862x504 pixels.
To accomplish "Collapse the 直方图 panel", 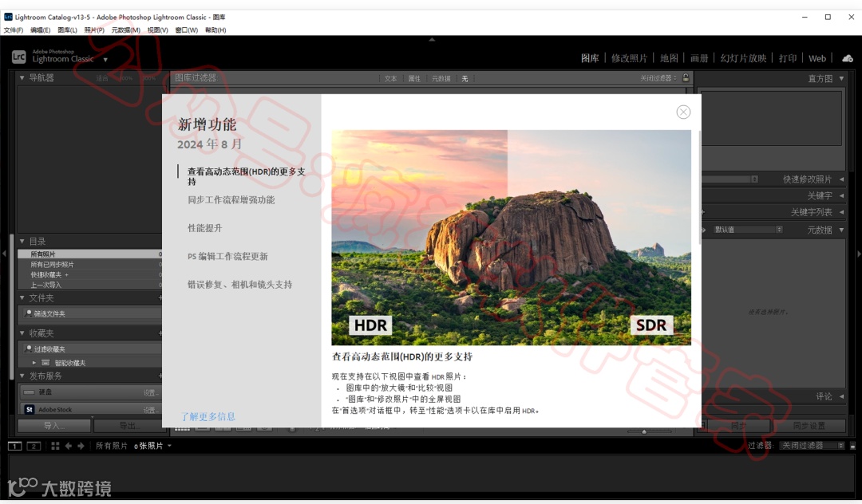I will point(841,78).
